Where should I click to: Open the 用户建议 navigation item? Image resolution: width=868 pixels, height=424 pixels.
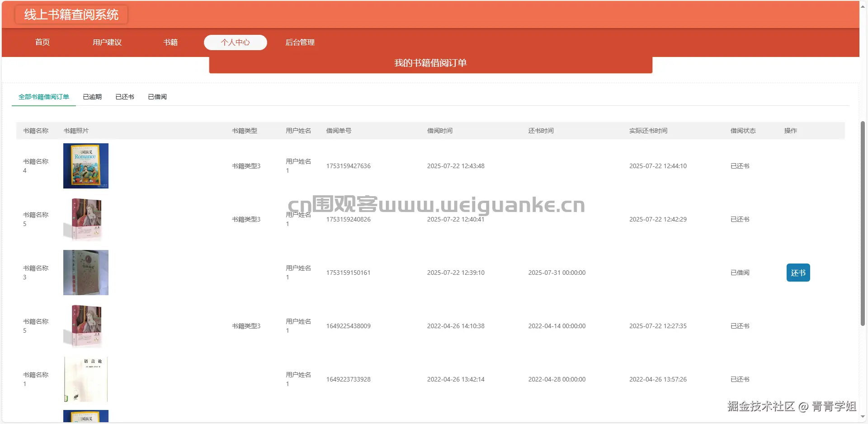(107, 42)
